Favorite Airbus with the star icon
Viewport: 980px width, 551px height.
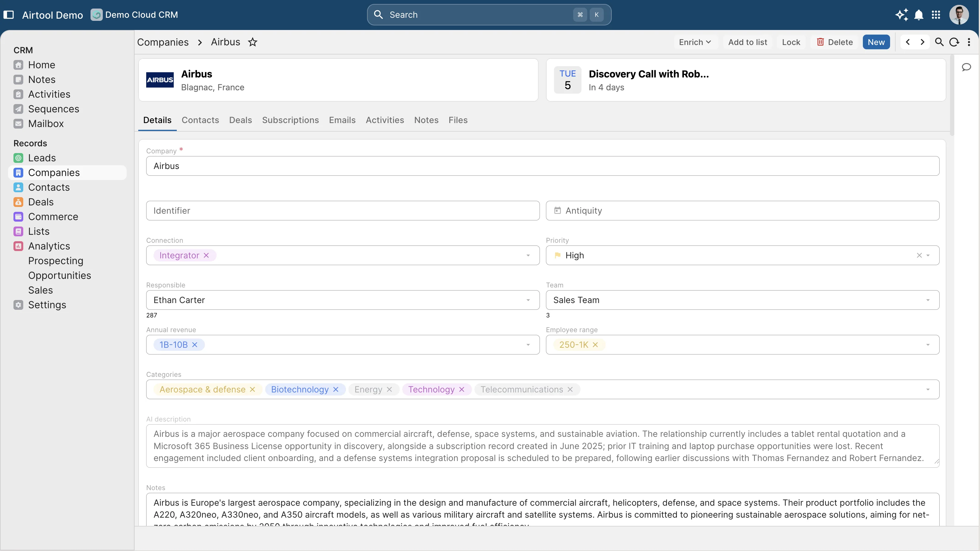(253, 42)
